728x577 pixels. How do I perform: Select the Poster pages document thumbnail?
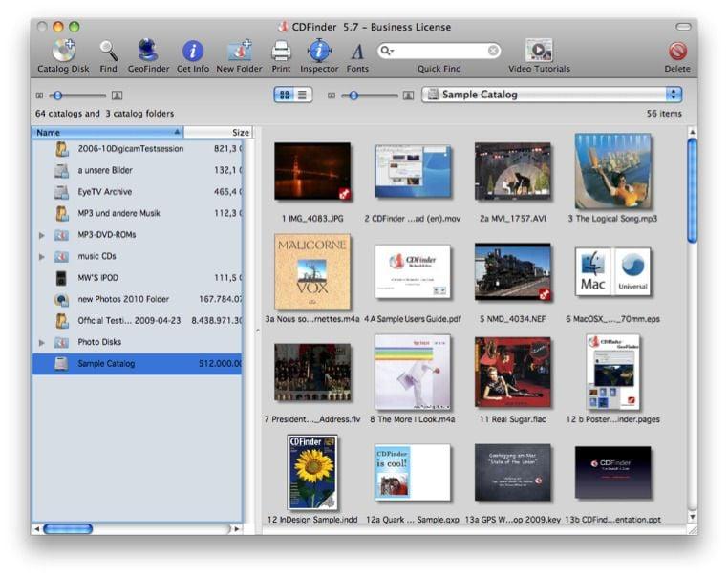[x=612, y=373]
